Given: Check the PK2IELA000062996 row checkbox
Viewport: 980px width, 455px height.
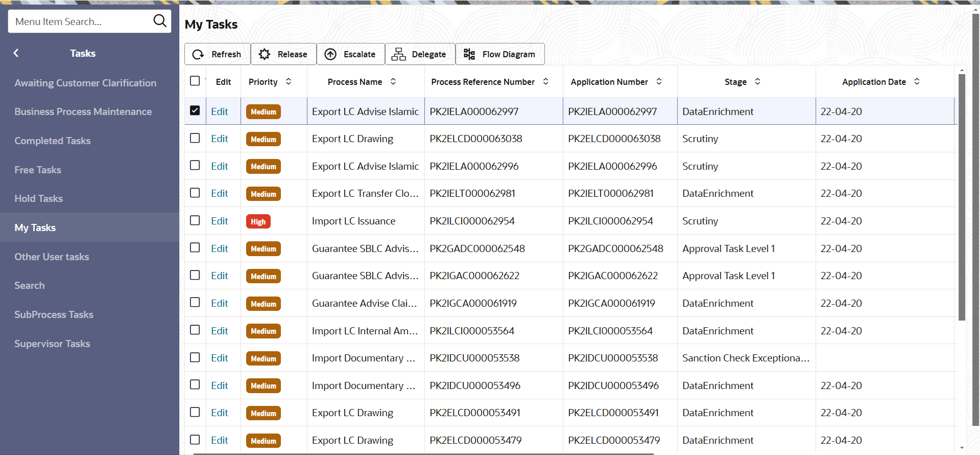Looking at the screenshot, I should pyautogui.click(x=195, y=165).
